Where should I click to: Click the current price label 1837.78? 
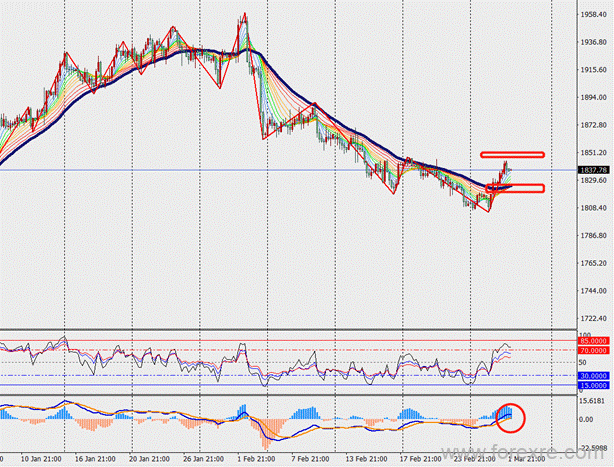pos(594,170)
